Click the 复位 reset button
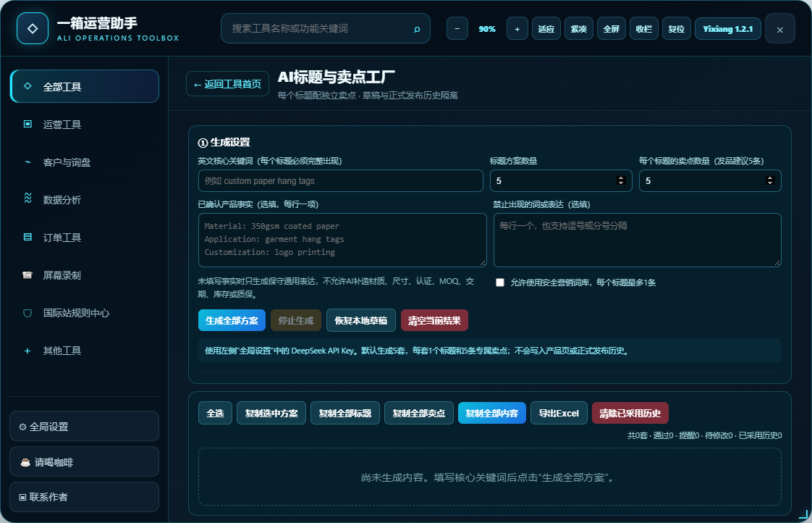The width and height of the screenshot is (812, 523). (x=677, y=28)
